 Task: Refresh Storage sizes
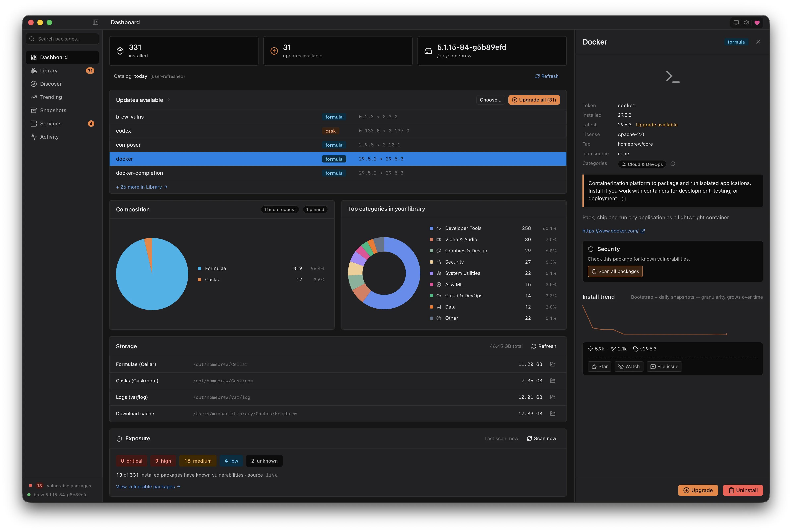click(x=544, y=346)
